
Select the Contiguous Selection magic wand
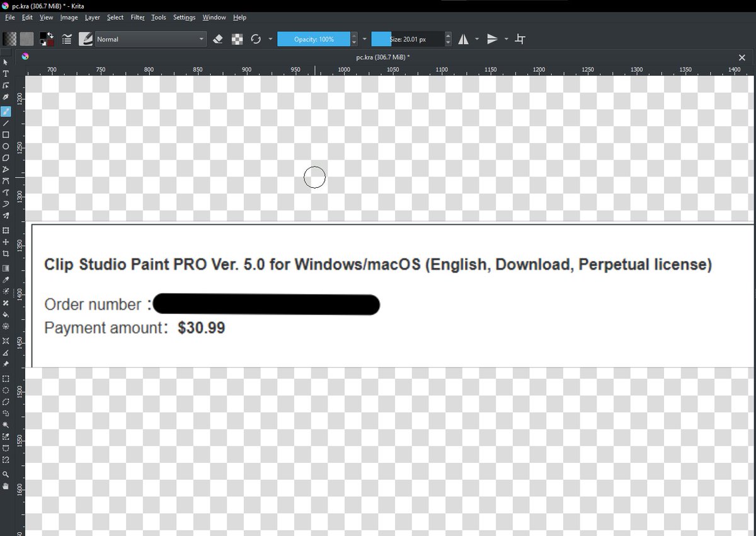click(x=6, y=425)
